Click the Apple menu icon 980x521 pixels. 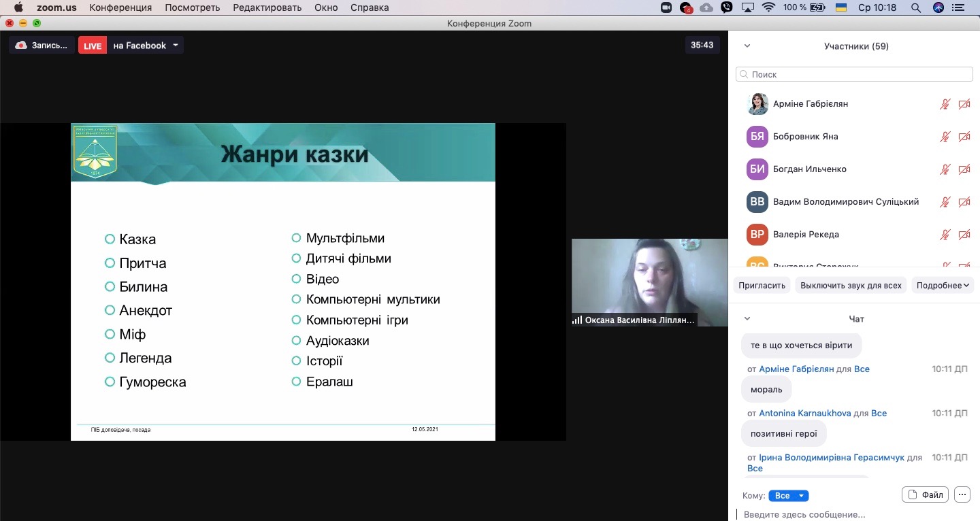pos(18,7)
